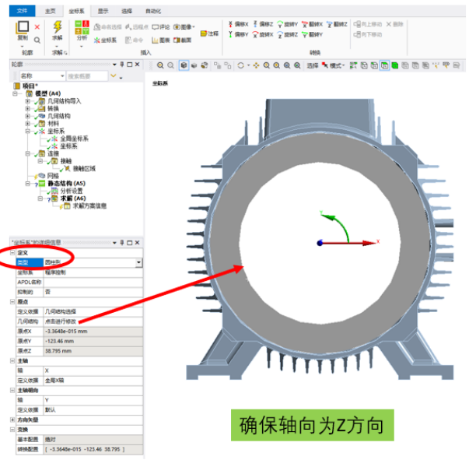
Task: Click the zoom-in magnifier in graphics toolbar
Action: point(160,65)
